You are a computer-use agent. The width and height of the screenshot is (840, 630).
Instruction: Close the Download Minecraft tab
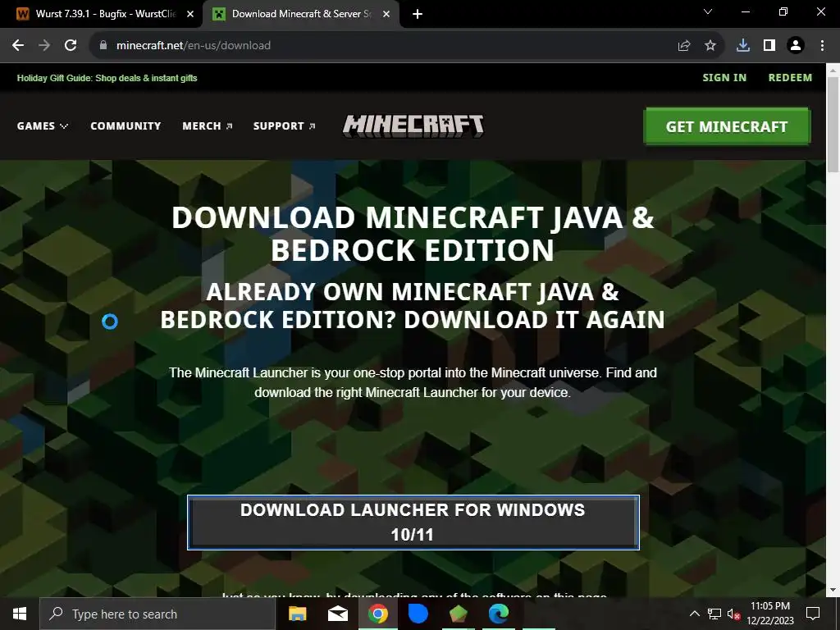point(386,14)
